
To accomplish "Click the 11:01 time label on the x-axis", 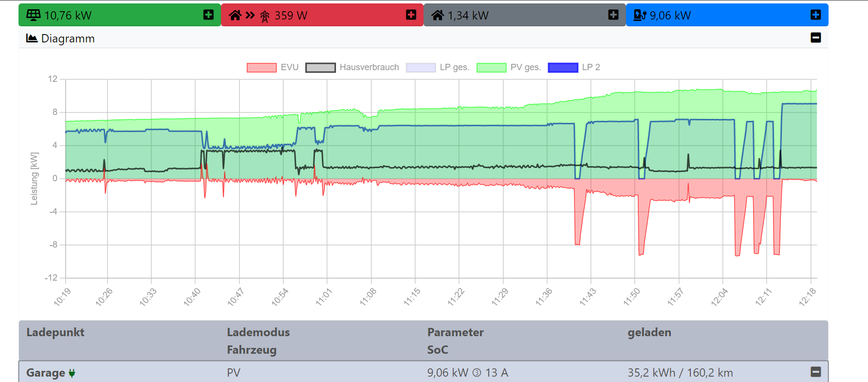I will [324, 297].
